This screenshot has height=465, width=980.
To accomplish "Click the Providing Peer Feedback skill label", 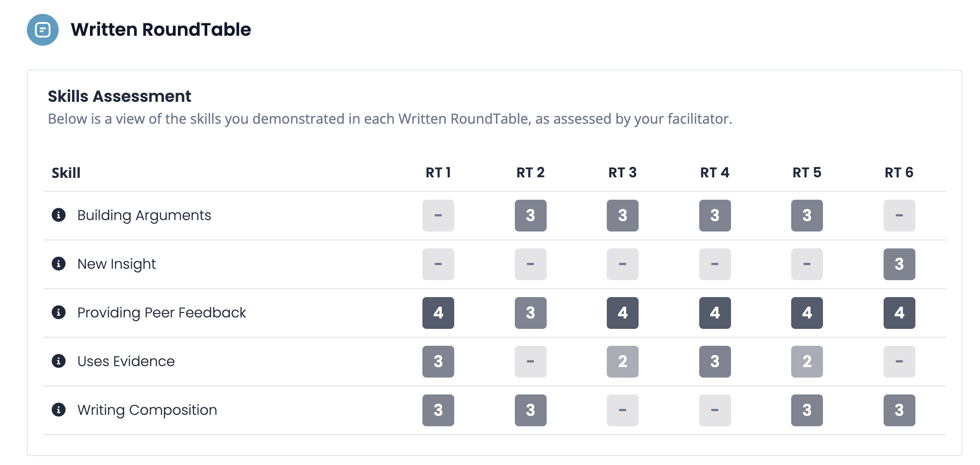I will click(162, 312).
